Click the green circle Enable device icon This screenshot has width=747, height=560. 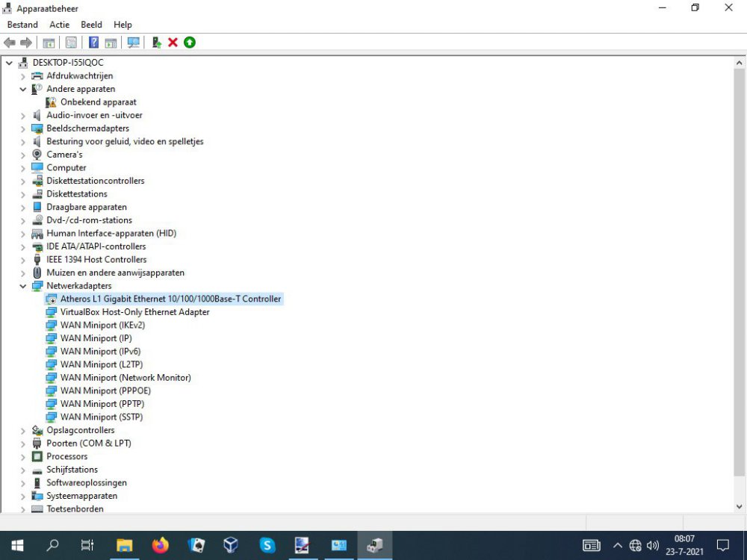[190, 43]
